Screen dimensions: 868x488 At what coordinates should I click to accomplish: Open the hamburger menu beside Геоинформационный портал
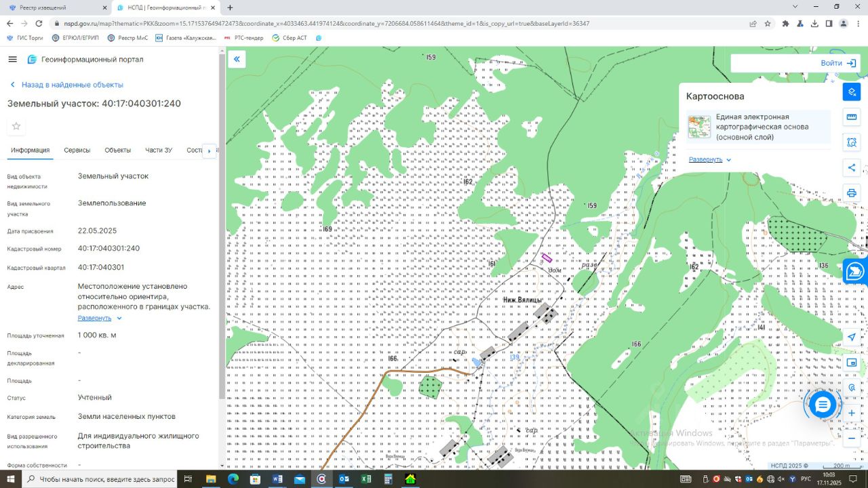12,60
